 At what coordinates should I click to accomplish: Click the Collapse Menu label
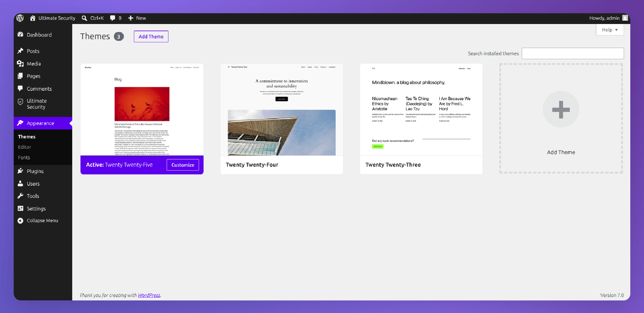click(43, 220)
